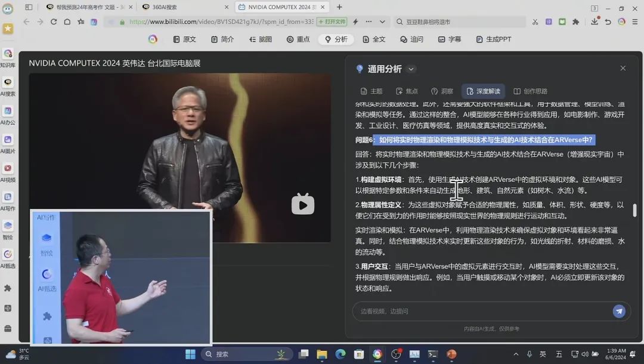The height and width of the screenshot is (364, 644).
Task: Close the analysis panel with X
Action: click(623, 68)
